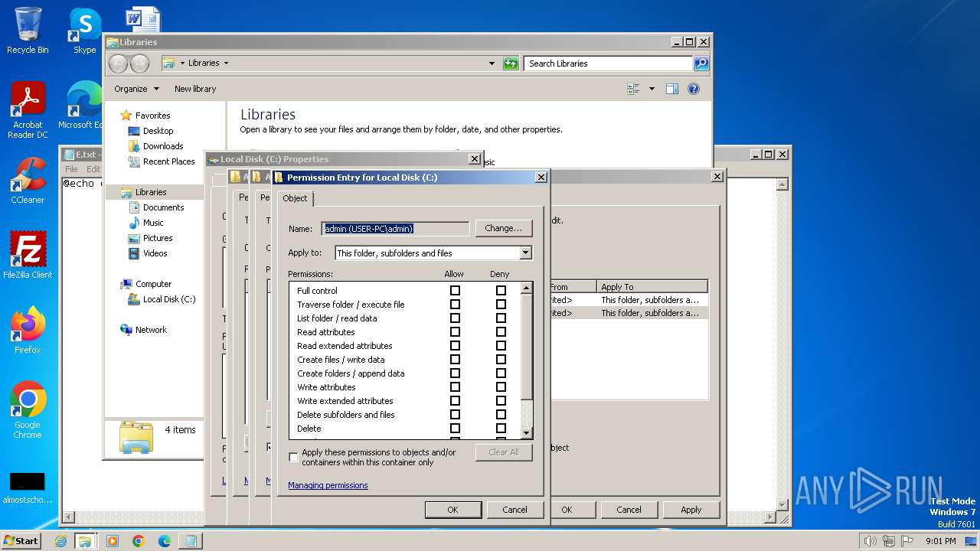The image size is (980, 551).
Task: Open Windows Media Player from the taskbar
Action: (x=113, y=541)
